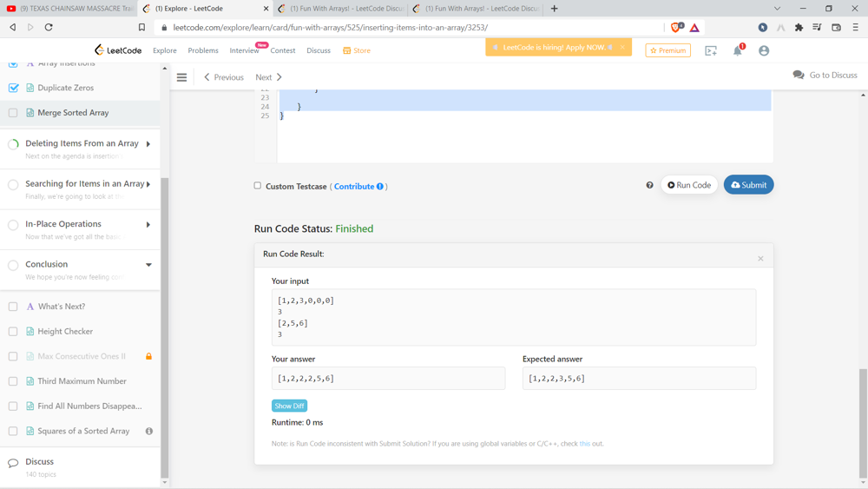
Task: Check the Third Maximum Number checkbox
Action: [13, 381]
